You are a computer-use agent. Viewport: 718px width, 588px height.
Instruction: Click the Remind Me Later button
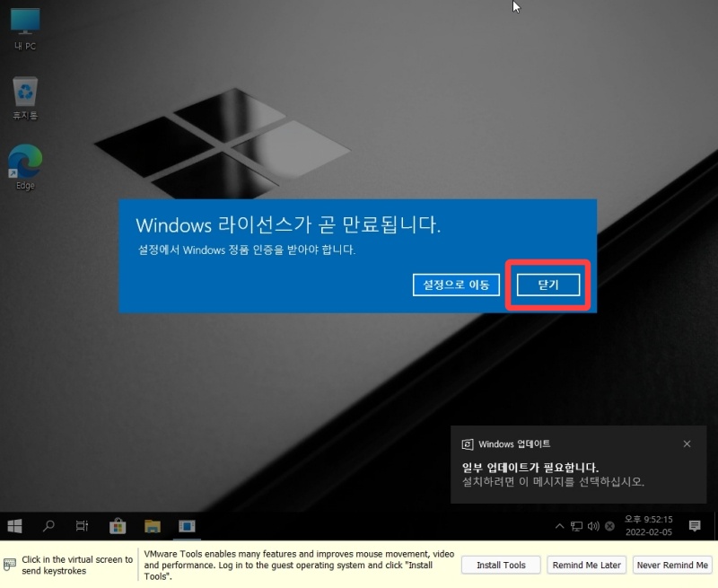pyautogui.click(x=587, y=565)
